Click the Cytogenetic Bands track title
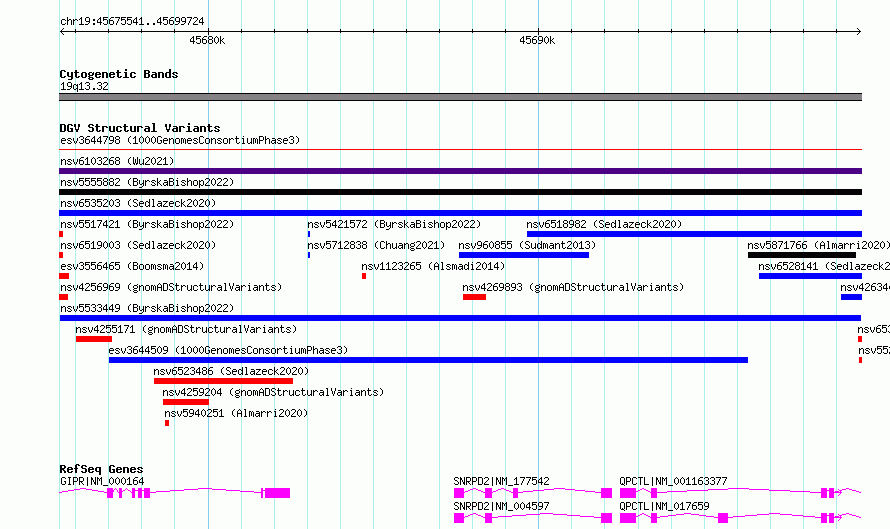This screenshot has width=890, height=529. pos(119,74)
